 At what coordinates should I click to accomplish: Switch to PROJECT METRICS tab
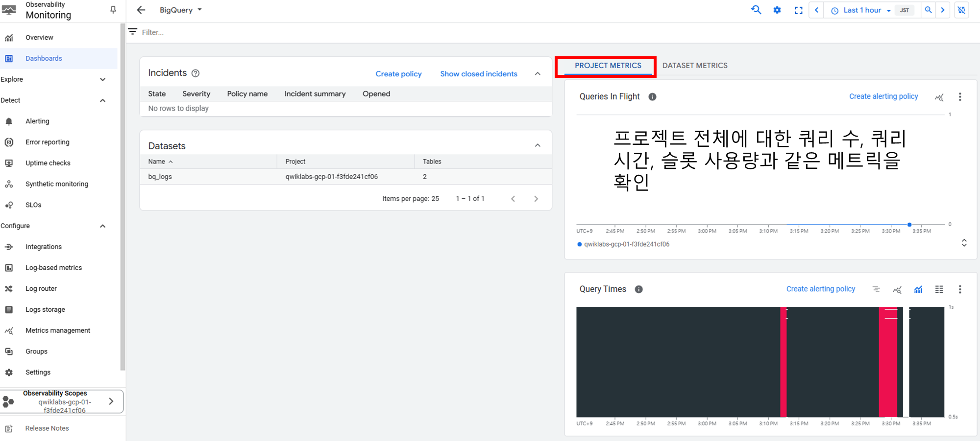tap(608, 66)
